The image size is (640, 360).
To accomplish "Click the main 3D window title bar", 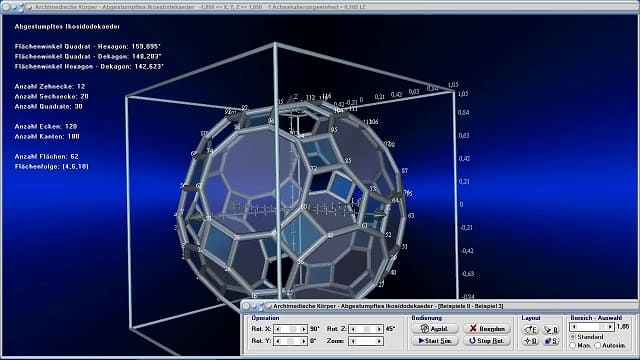I will click(x=320, y=7).
